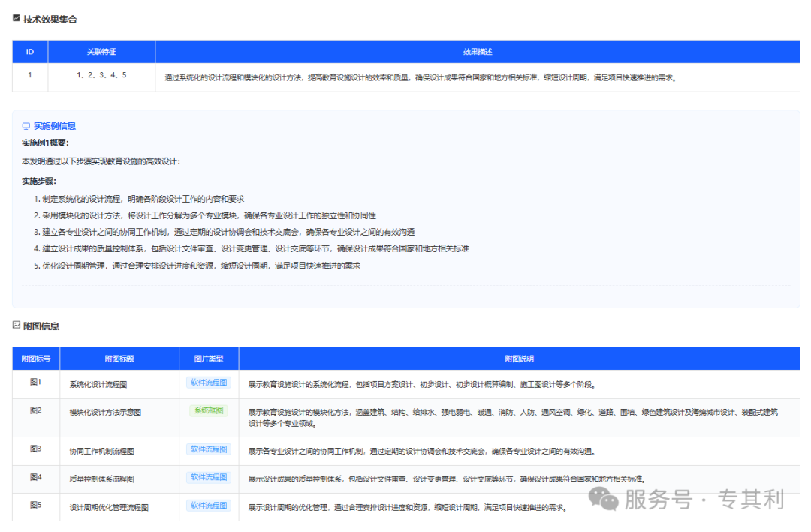Click the 实施步骤 bold label
The width and height of the screenshot is (811, 532).
(39, 181)
